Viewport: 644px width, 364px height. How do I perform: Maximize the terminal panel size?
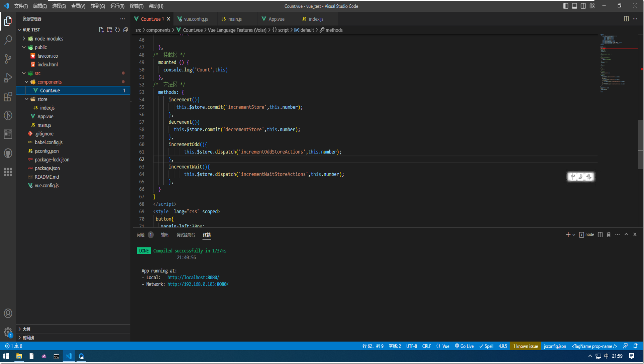(x=626, y=235)
